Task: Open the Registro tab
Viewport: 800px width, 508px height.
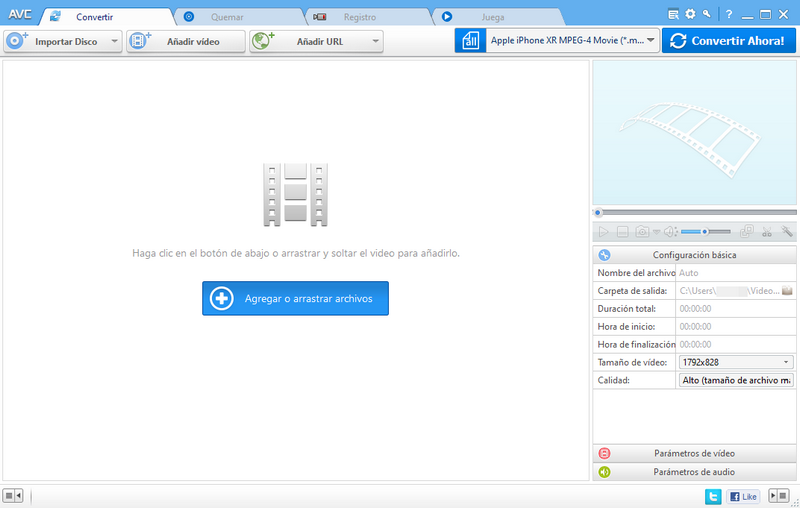Action: (369, 17)
